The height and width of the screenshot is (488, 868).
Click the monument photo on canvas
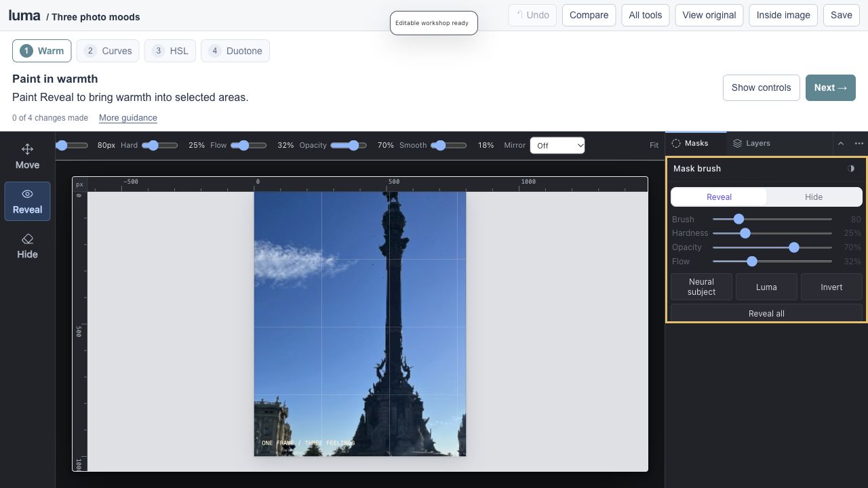pyautogui.click(x=359, y=324)
